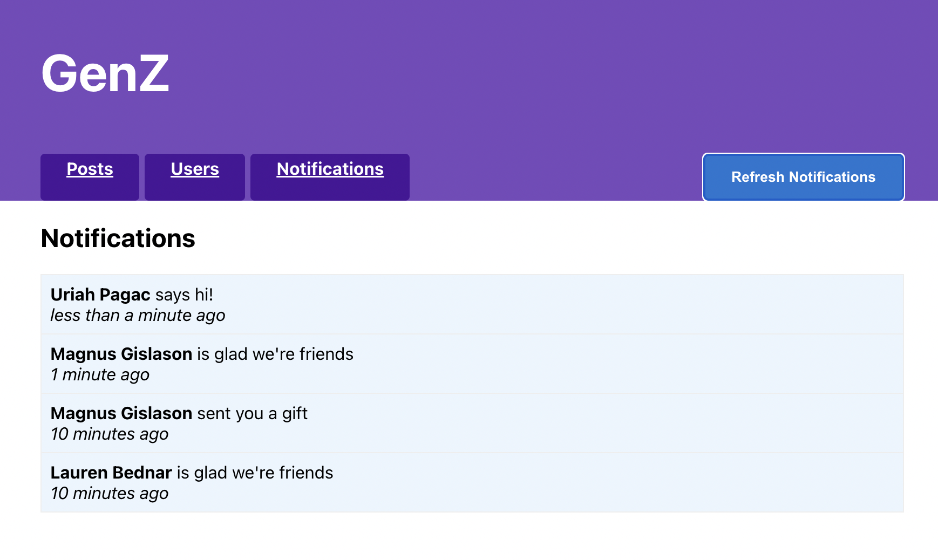
Task: Click the "less than a minute ago" timestamp
Action: (138, 316)
